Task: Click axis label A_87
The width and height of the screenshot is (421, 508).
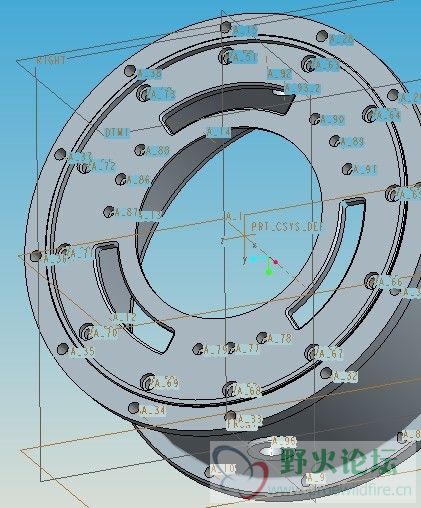Action: (x=127, y=212)
